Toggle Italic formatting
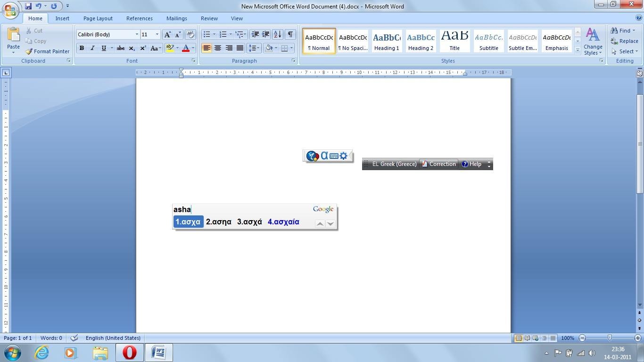Viewport: 644px width, 362px height. pyautogui.click(x=92, y=48)
